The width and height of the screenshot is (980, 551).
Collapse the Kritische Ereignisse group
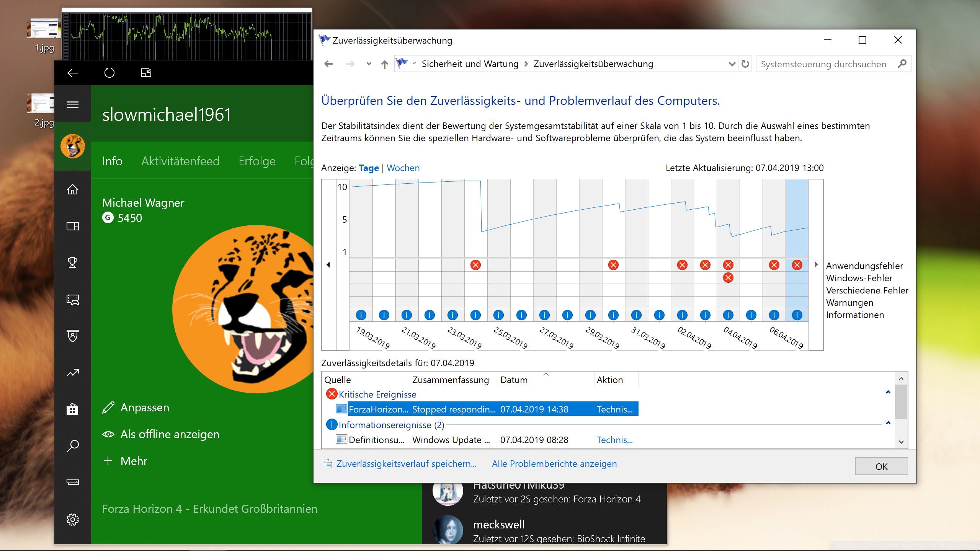tap(888, 392)
